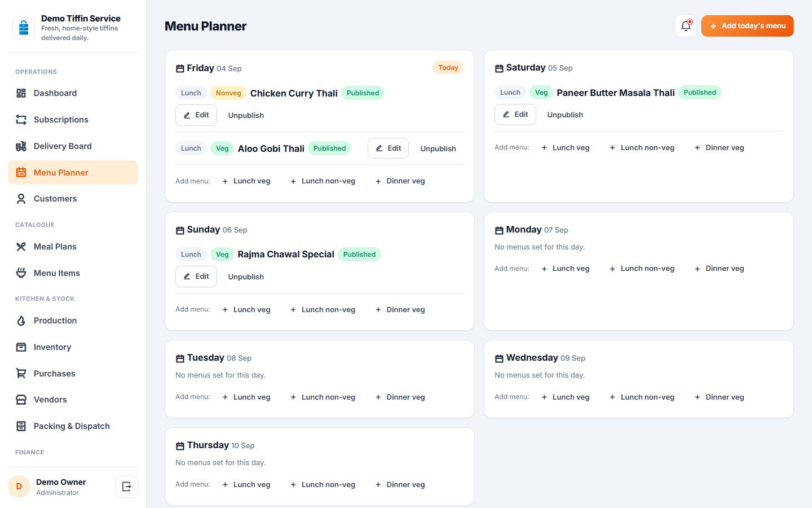Click the Inventory box icon

tap(21, 347)
